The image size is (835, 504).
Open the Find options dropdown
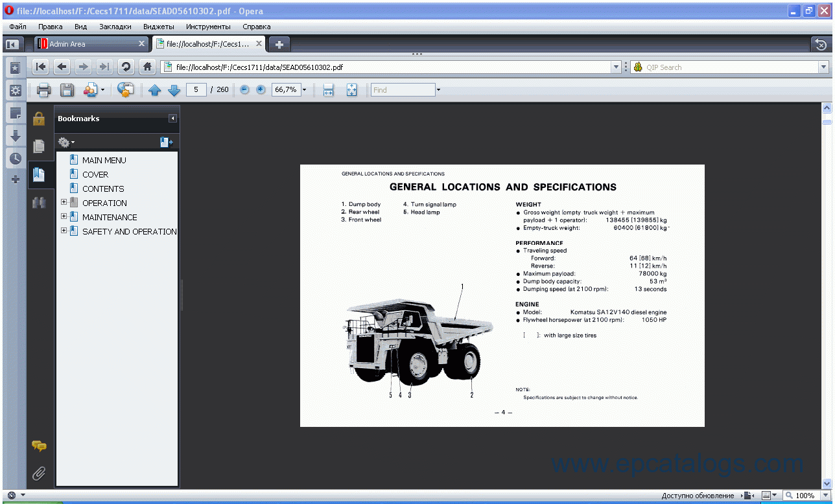[x=438, y=90]
